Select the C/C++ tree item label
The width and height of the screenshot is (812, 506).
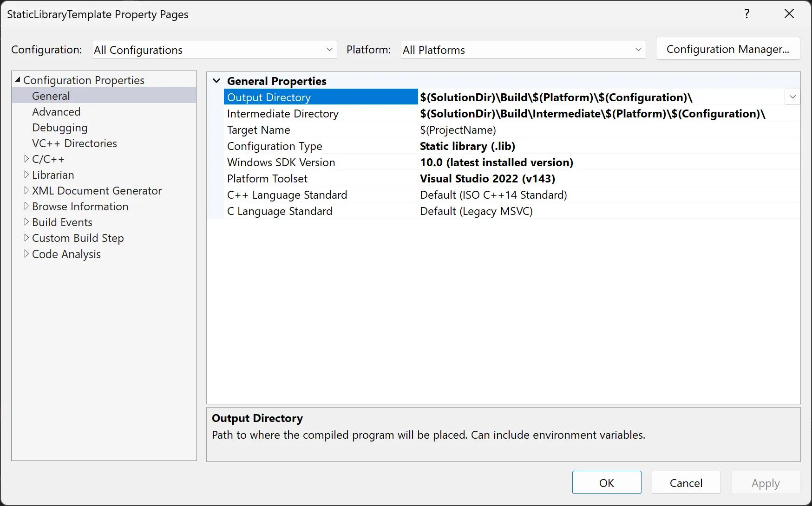(x=48, y=159)
